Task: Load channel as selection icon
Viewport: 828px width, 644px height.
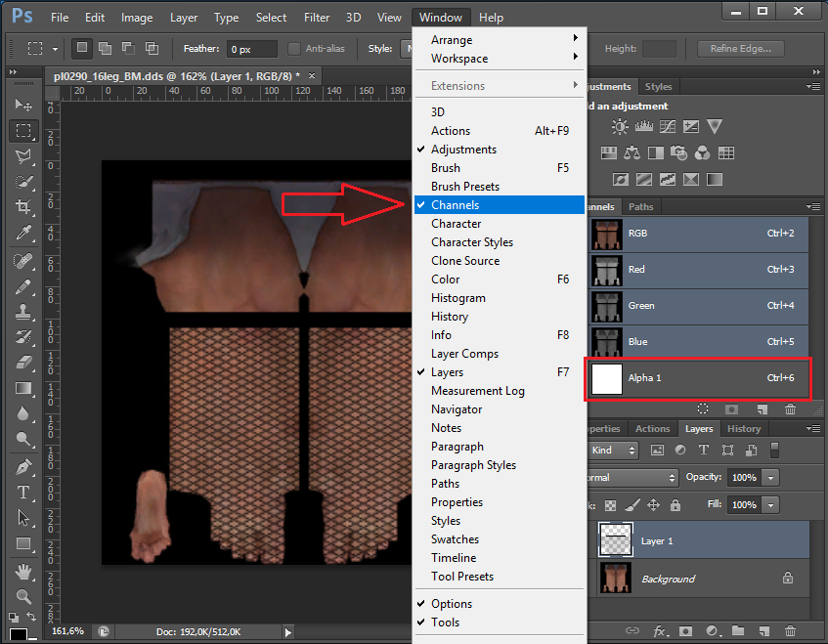Action: tap(703, 409)
